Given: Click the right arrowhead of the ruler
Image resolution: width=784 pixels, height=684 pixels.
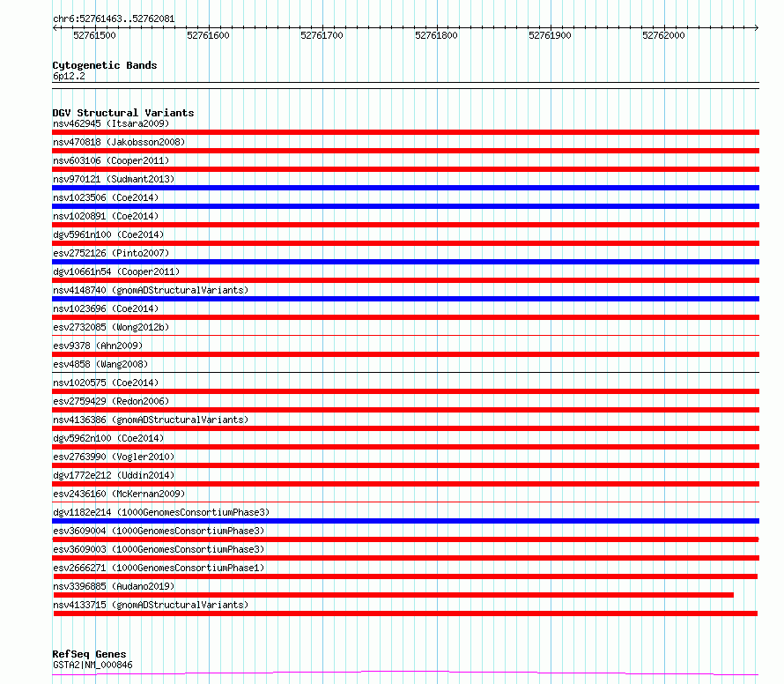Looking at the screenshot, I should (757, 28).
